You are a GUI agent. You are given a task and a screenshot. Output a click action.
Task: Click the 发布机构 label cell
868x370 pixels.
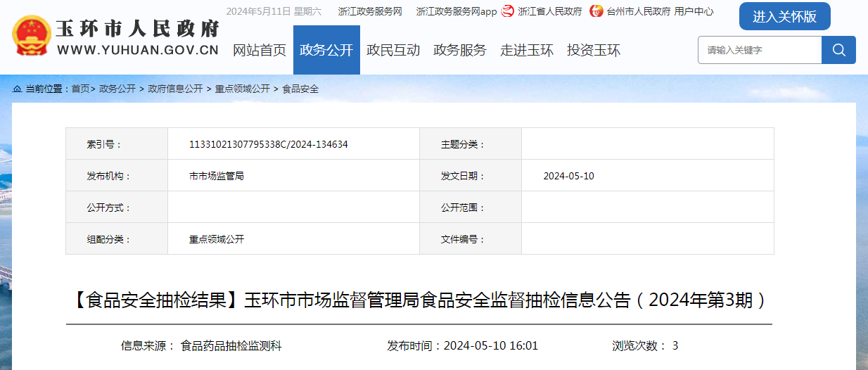click(x=117, y=175)
